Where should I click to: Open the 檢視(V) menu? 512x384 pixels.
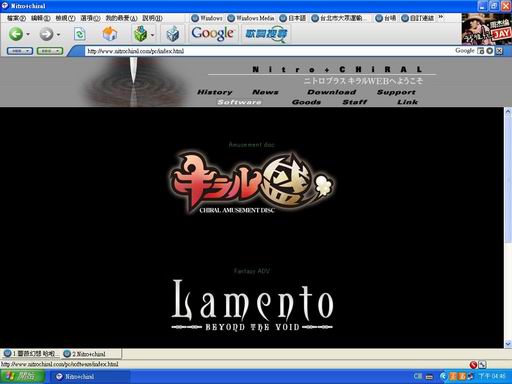(65, 18)
